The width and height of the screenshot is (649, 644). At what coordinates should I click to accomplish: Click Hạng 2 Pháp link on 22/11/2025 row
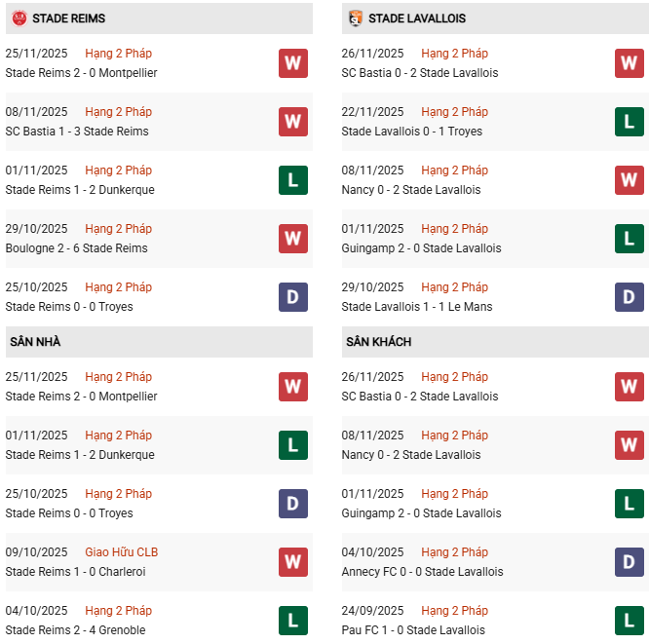(x=454, y=112)
